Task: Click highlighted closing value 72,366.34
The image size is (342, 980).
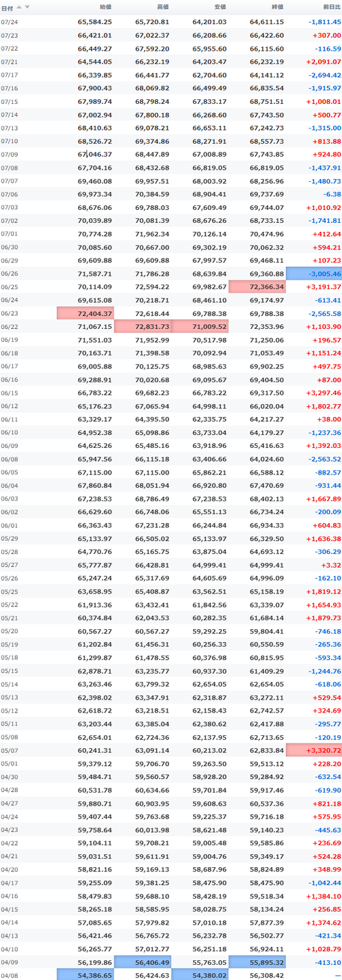Action: pyautogui.click(x=256, y=287)
